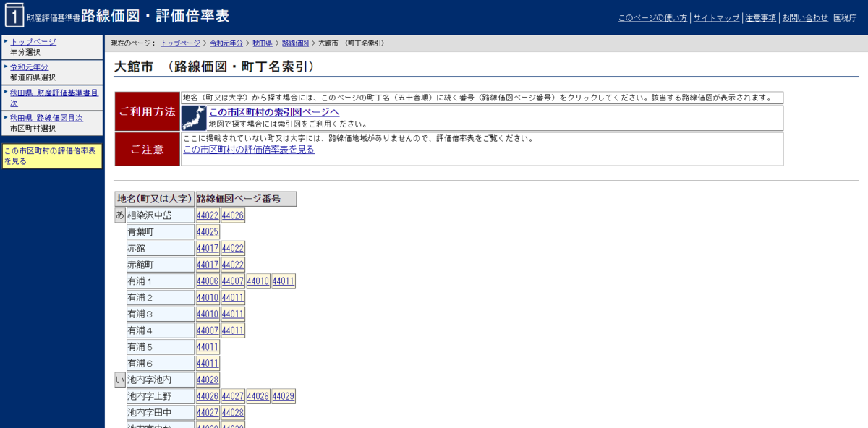Open 44022 in the 赤館 row

(233, 249)
